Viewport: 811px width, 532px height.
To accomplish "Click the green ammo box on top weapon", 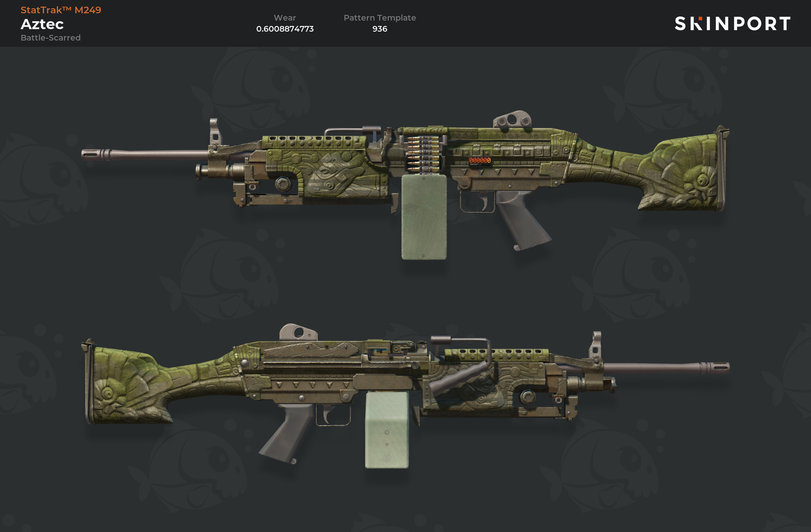I will click(424, 217).
